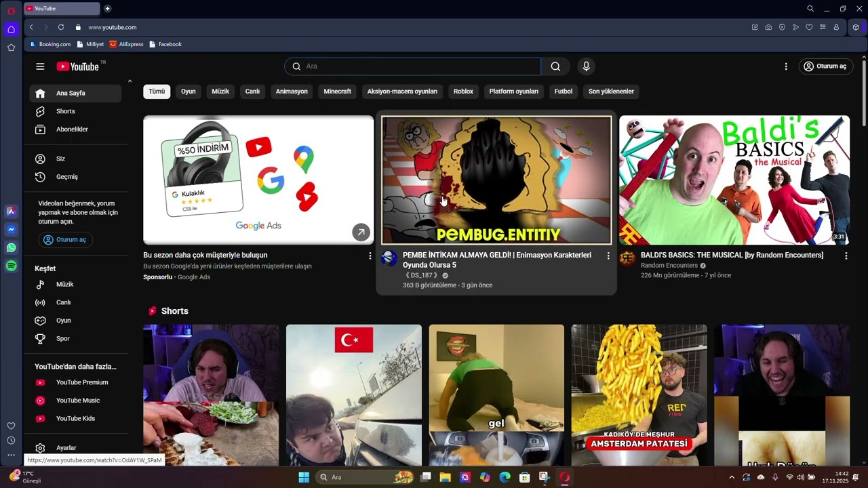Open the YouTube hamburger guide menu
This screenshot has height=488, width=868.
tap(40, 66)
